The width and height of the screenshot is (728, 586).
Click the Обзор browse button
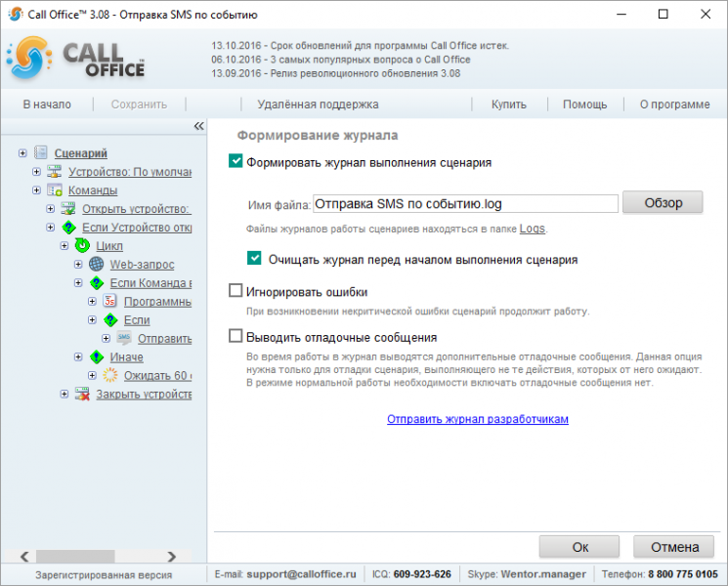coord(663,203)
